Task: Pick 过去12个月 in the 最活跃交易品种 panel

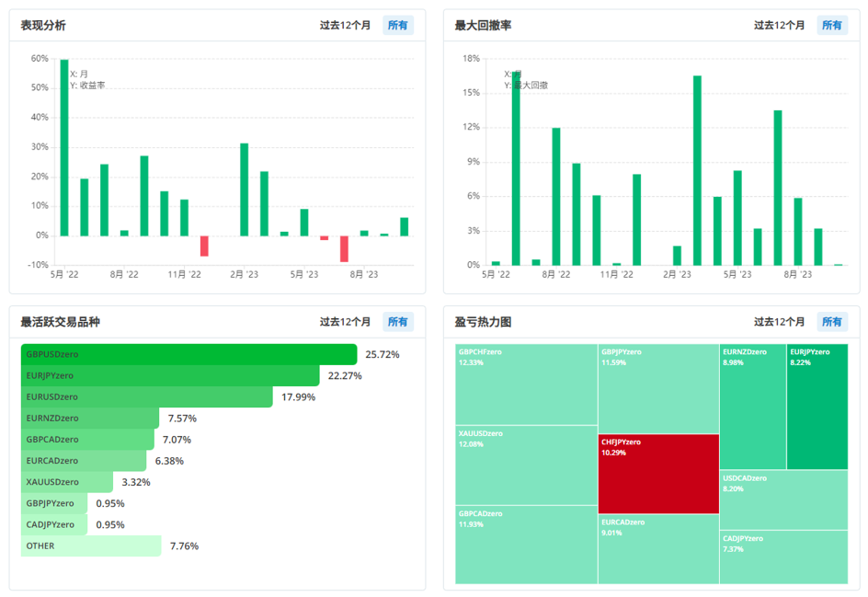Action: tap(345, 322)
